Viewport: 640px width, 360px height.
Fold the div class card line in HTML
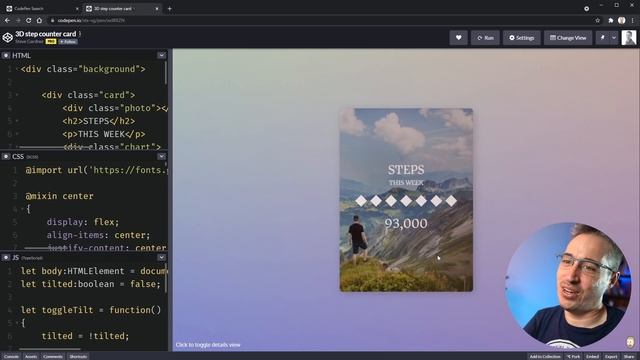tap(17, 95)
